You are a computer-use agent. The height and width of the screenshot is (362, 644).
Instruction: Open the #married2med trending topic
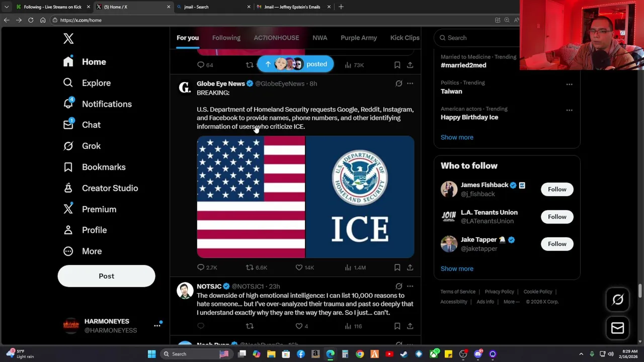click(x=463, y=65)
